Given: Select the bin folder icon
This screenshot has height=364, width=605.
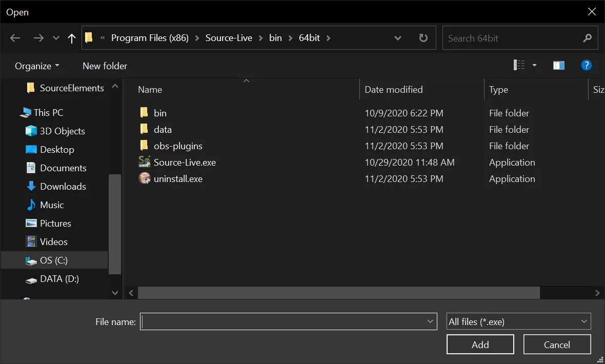Looking at the screenshot, I should tap(144, 112).
